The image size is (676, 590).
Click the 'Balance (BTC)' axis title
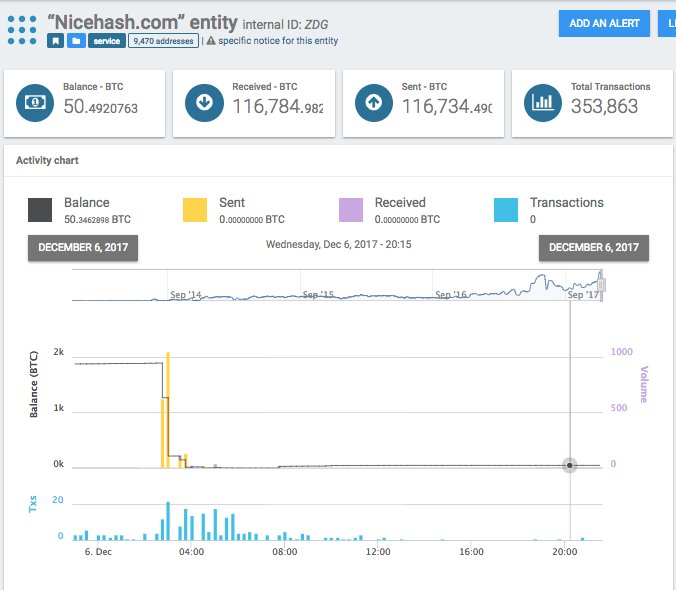pos(34,384)
